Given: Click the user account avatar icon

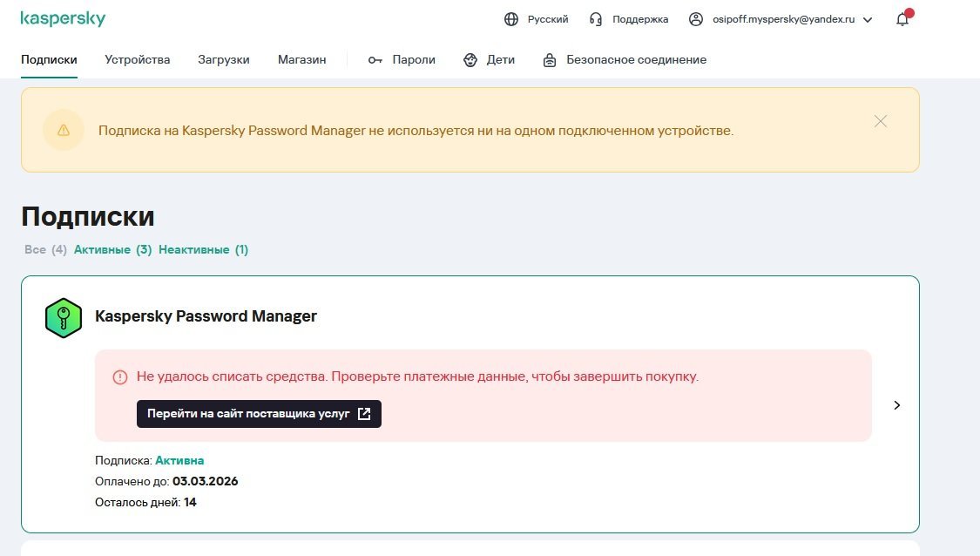Looking at the screenshot, I should [696, 19].
